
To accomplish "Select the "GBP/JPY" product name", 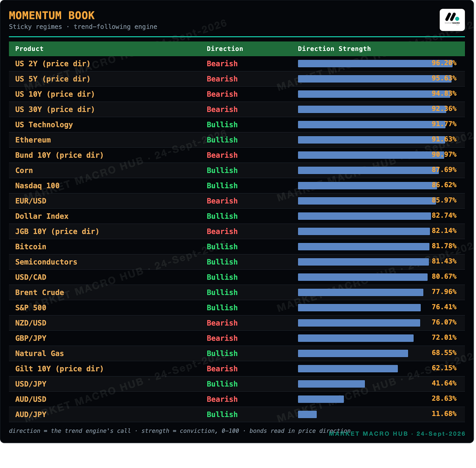I will point(31,338).
